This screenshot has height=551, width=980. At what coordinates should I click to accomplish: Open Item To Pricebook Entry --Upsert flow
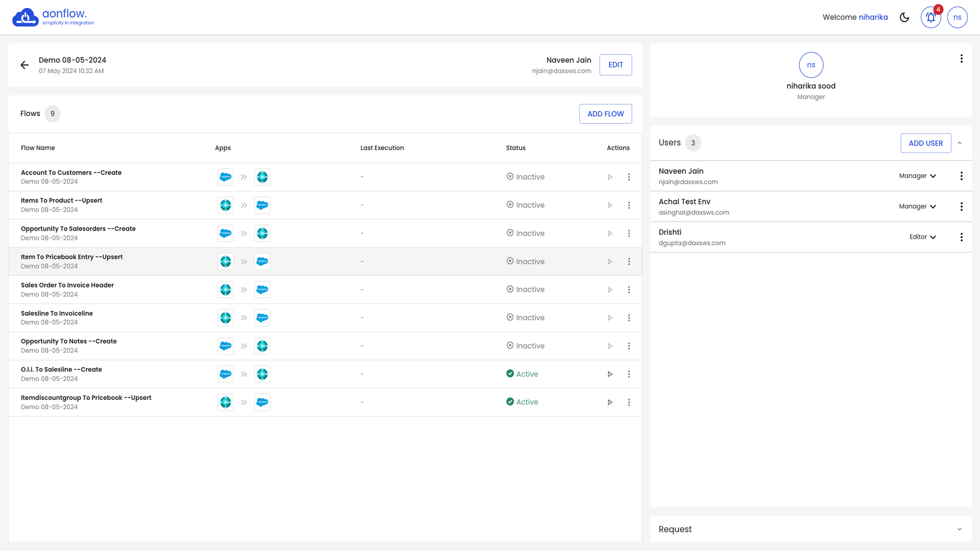72,257
